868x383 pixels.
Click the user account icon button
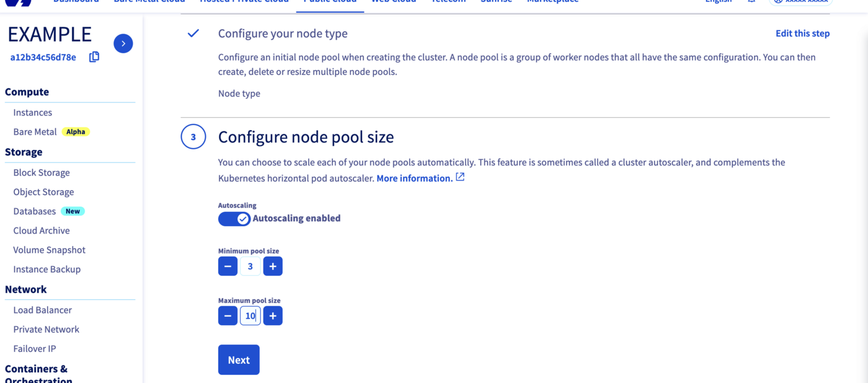[x=779, y=2]
